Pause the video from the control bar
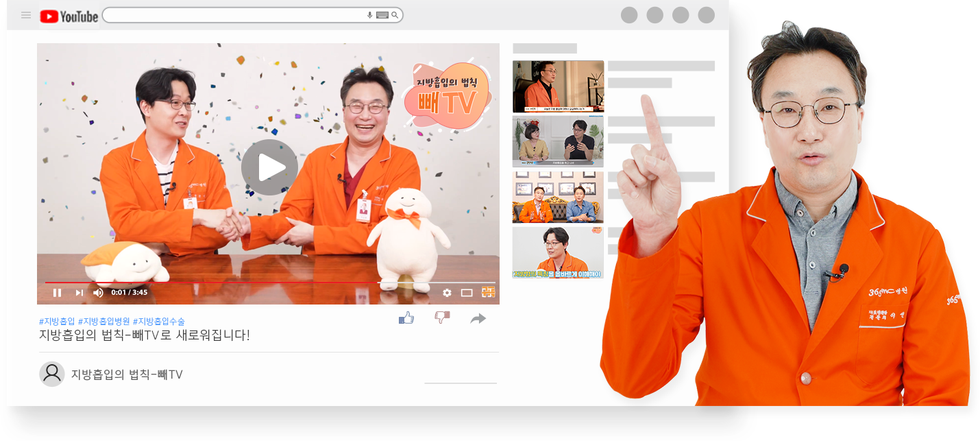 click(x=57, y=293)
